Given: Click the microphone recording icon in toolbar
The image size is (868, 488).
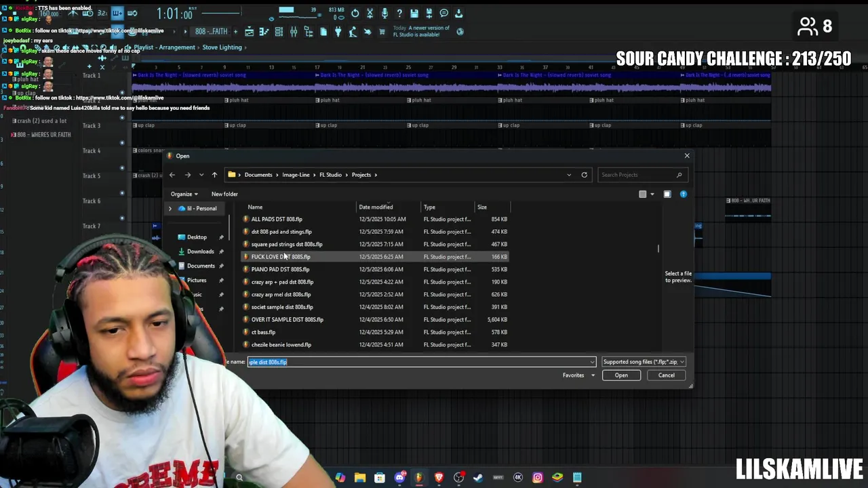Looking at the screenshot, I should (384, 13).
